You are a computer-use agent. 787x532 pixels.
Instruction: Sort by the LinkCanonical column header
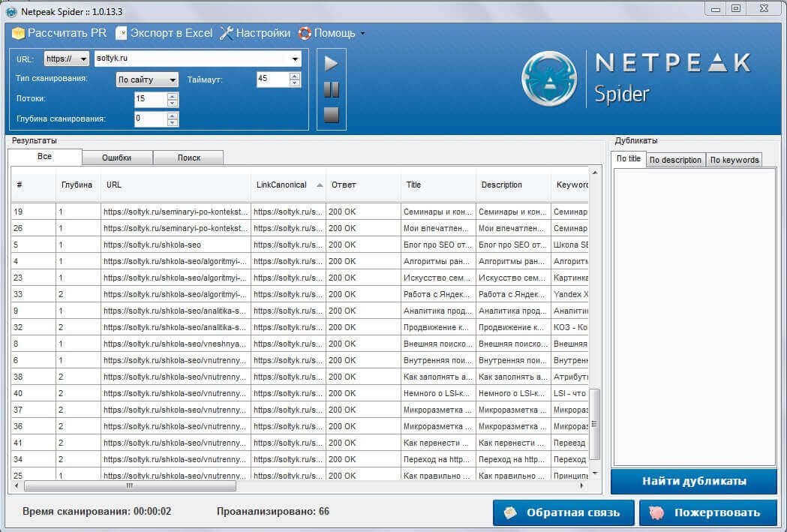(288, 185)
